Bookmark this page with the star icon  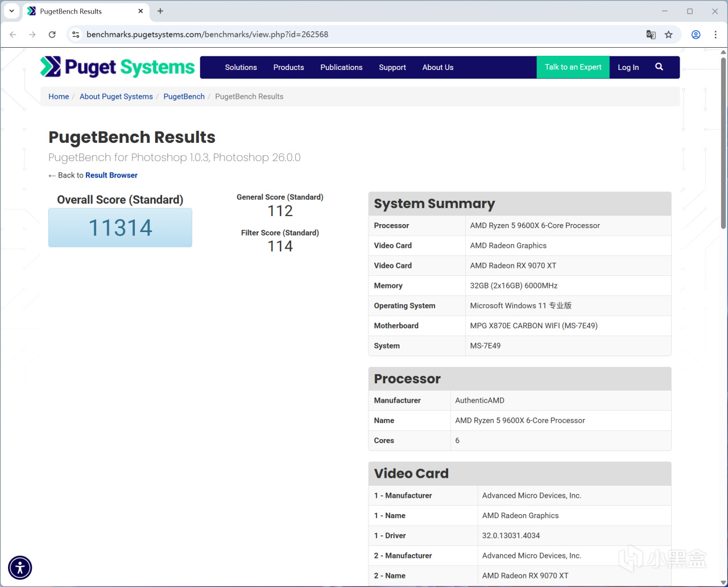[x=669, y=35]
